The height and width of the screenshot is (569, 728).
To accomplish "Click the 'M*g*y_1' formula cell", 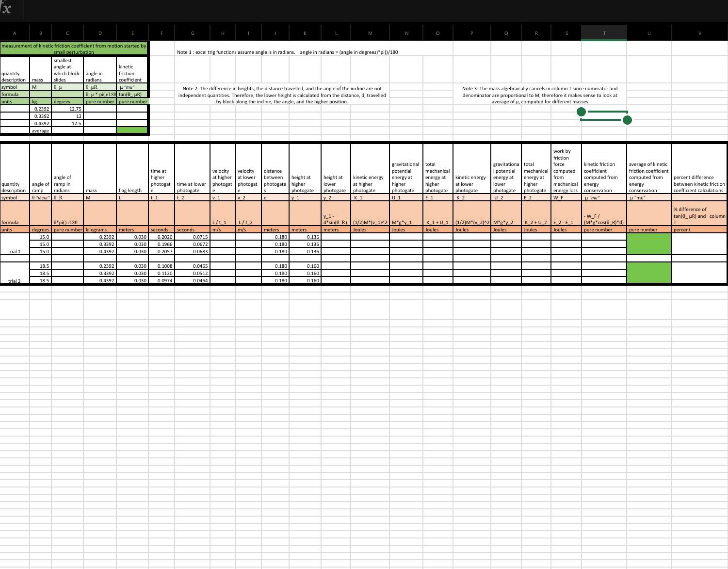I will click(x=406, y=213).
